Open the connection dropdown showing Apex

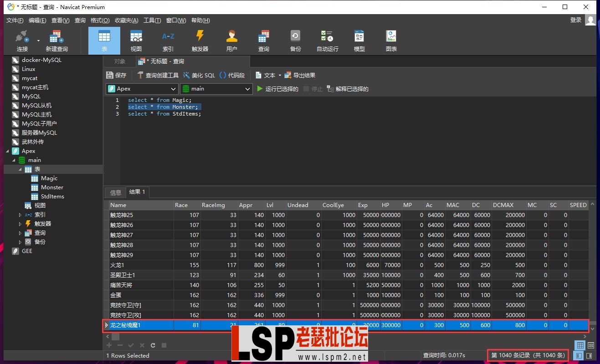142,89
